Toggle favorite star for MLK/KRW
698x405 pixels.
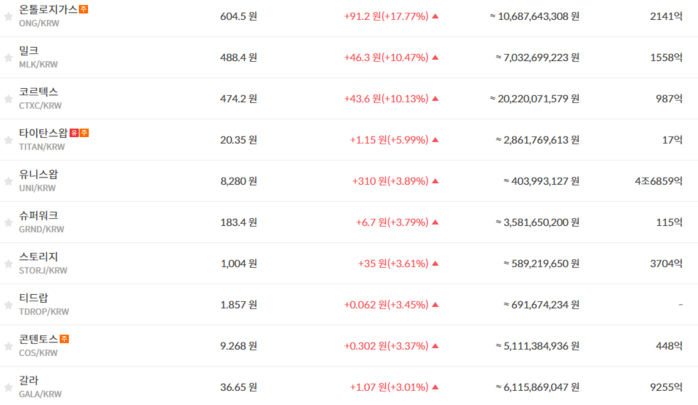click(8, 58)
